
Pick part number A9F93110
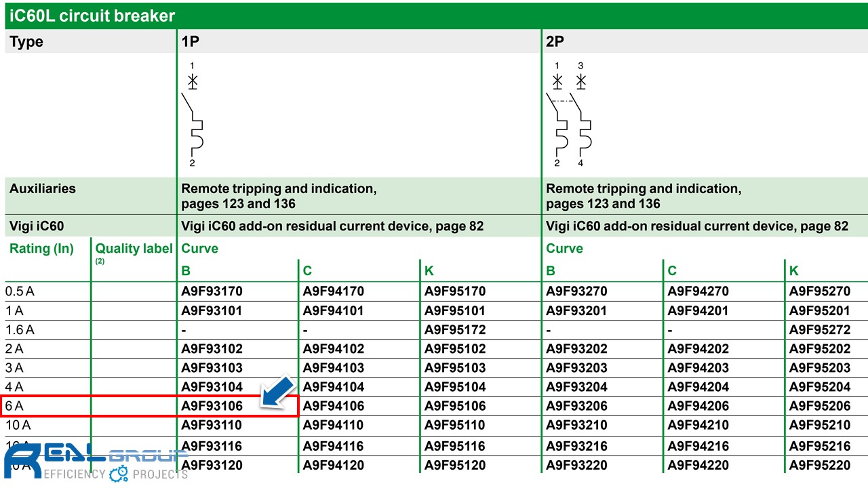pyautogui.click(x=212, y=425)
